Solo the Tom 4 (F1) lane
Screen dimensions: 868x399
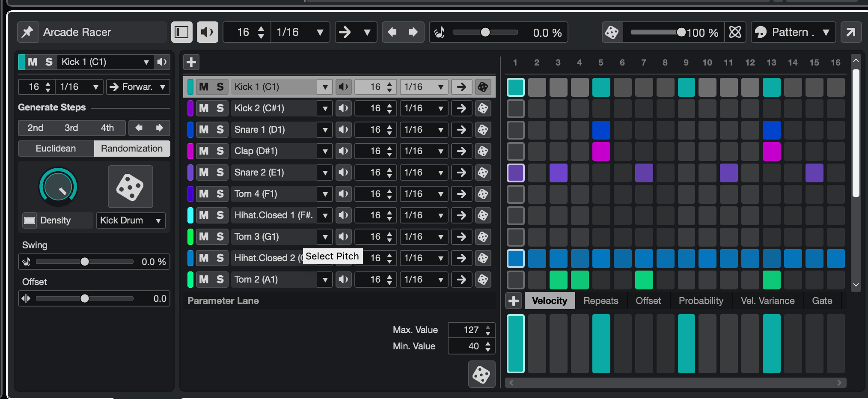220,194
